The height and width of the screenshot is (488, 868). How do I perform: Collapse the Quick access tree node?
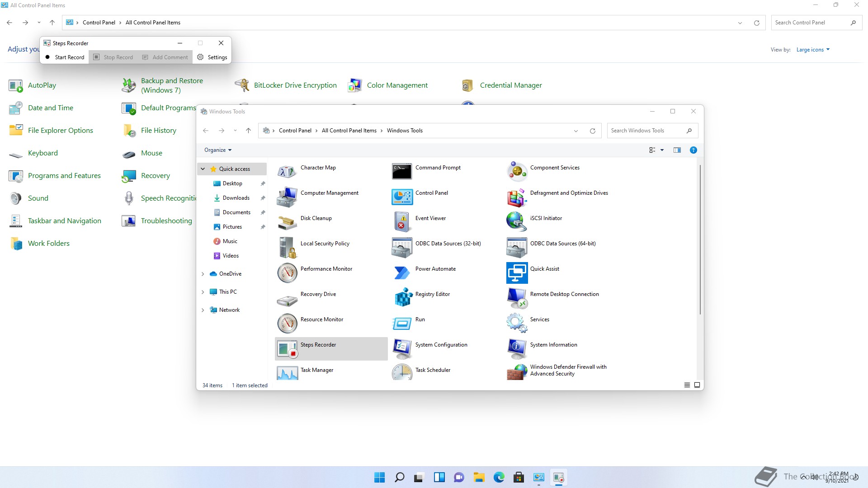(x=203, y=169)
